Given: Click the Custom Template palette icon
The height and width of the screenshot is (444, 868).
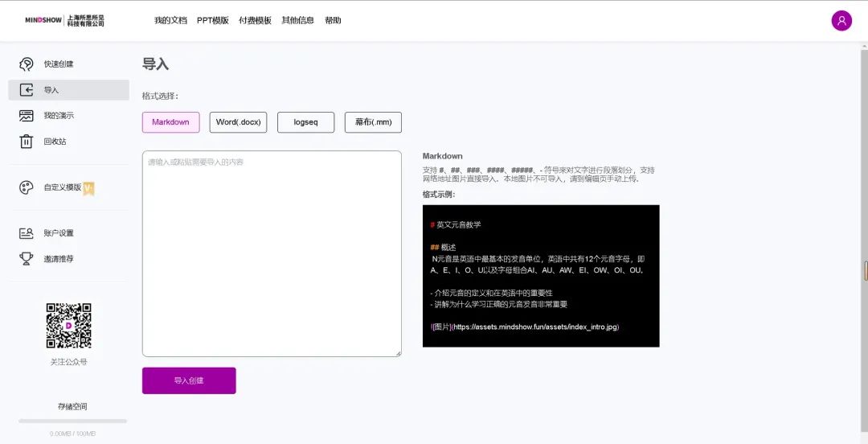Looking at the screenshot, I should coord(27,187).
